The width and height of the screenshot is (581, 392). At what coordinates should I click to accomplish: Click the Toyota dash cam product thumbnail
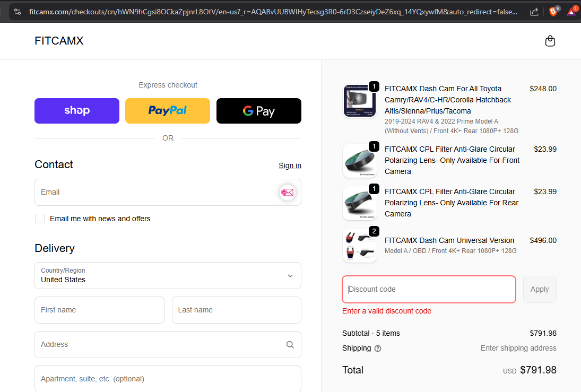360,100
